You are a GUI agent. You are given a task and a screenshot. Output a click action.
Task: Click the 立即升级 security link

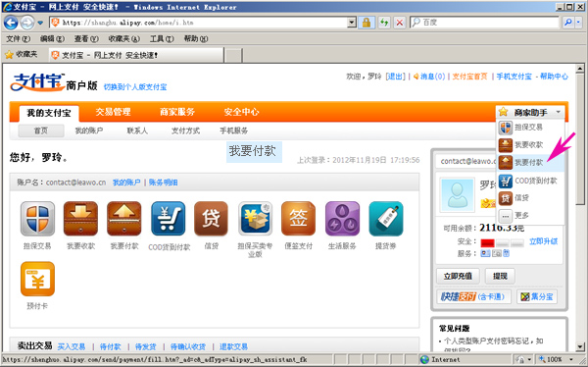[x=543, y=241]
